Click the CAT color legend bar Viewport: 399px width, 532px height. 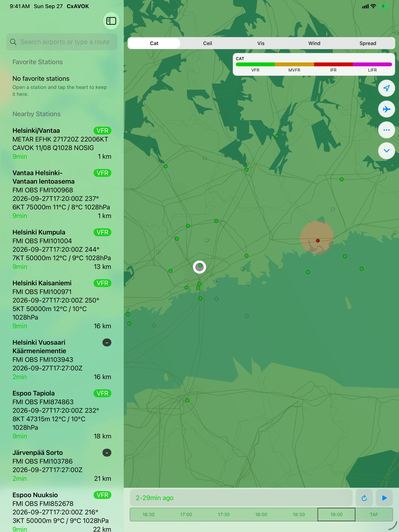[314, 64]
